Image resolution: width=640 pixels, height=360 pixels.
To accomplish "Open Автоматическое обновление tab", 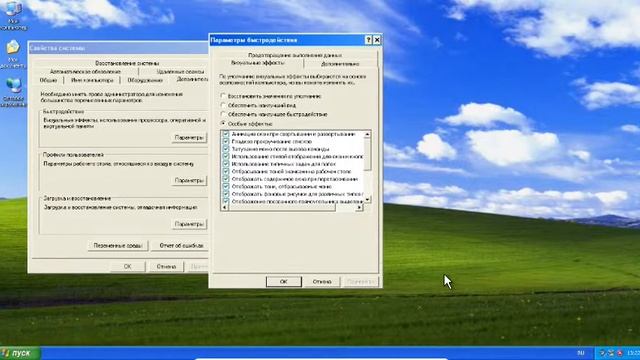I will pyautogui.click(x=85, y=72).
